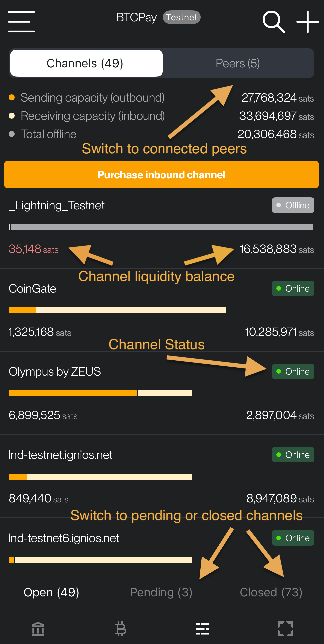The image size is (324, 644).
Task: Switch to the Peers (5) tab
Action: (x=238, y=63)
